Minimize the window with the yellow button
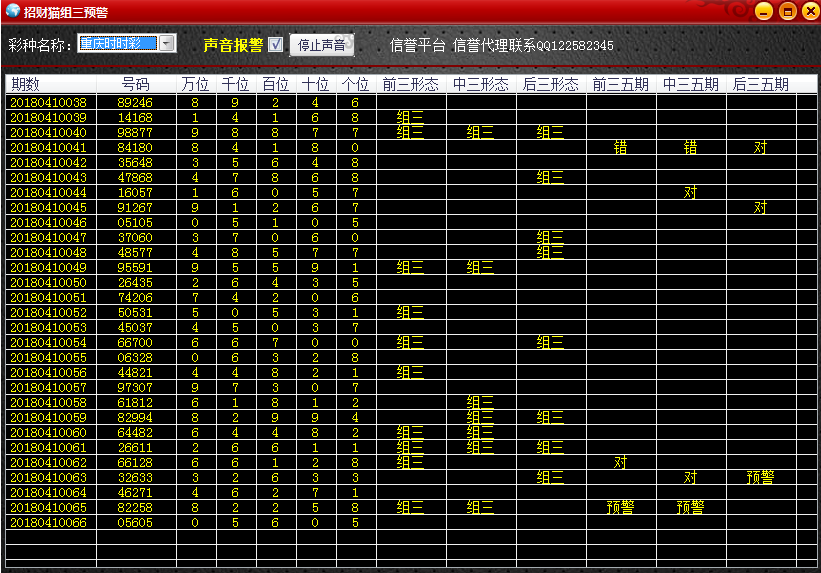Screen dimensions: 821x573 (763, 12)
